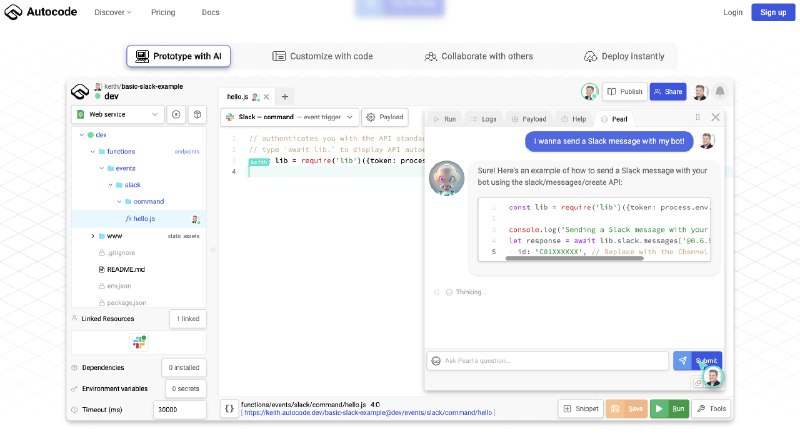The image size is (800, 446).
Task: Click the 1 linked resources button
Action: click(188, 318)
